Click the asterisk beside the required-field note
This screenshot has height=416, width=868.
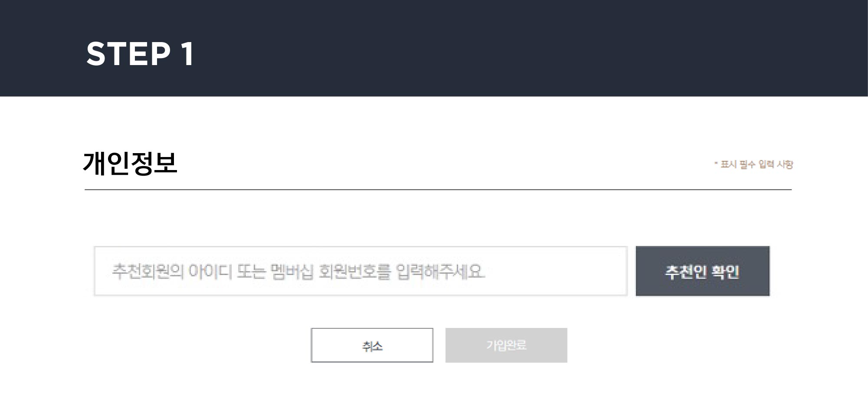[716, 163]
